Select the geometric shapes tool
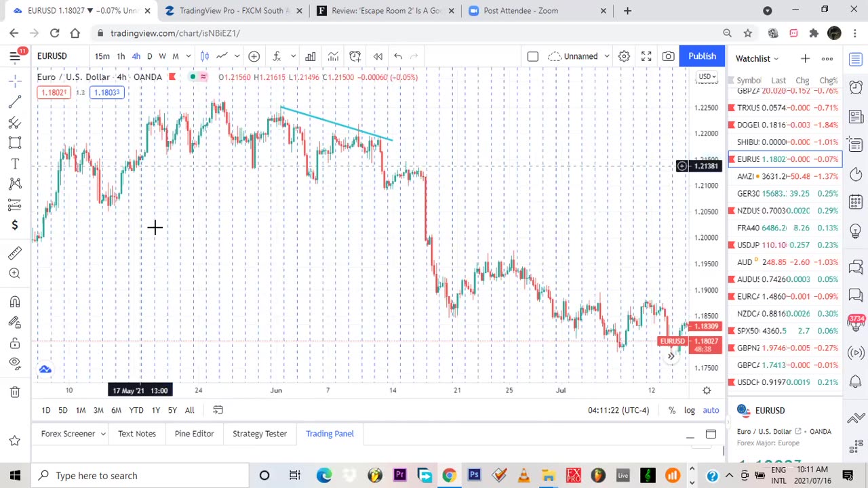This screenshot has height=488, width=868. 15,143
